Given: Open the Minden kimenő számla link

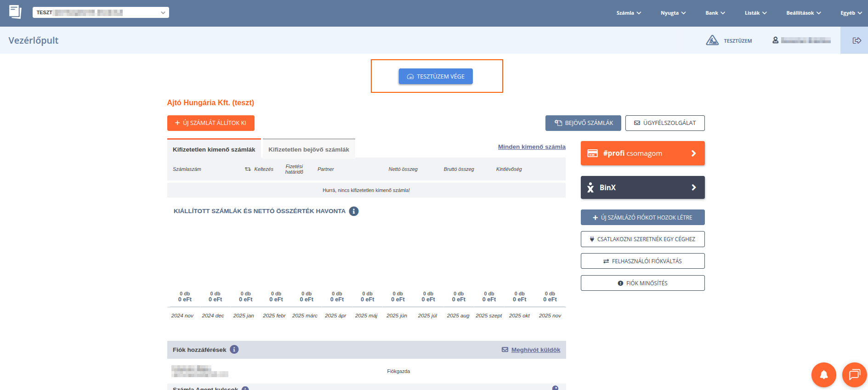Looking at the screenshot, I should pos(531,147).
